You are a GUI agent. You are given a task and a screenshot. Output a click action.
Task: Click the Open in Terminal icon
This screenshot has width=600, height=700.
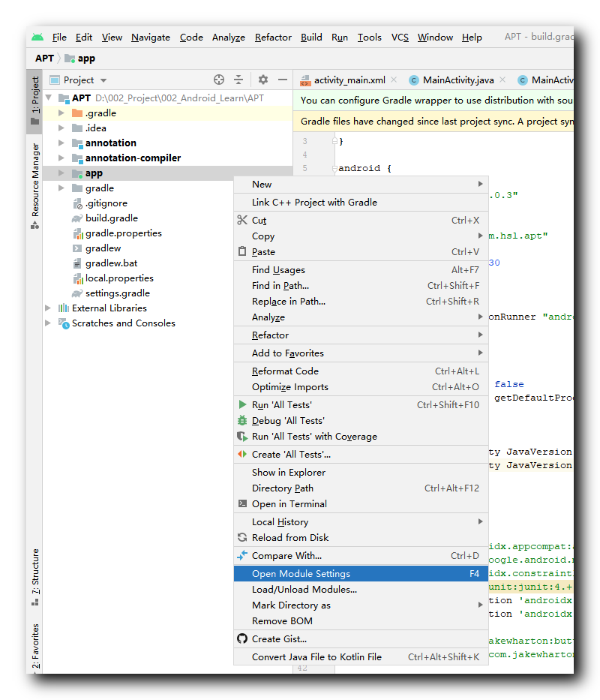[x=242, y=503]
